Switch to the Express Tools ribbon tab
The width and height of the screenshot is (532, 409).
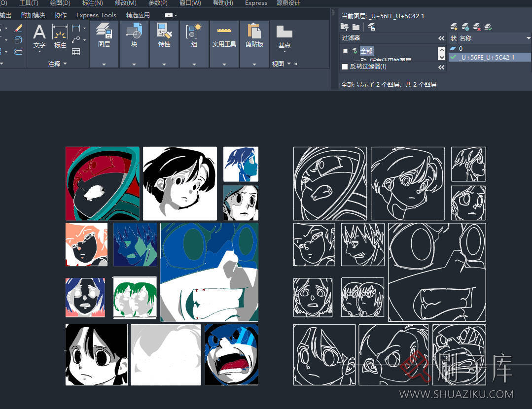(x=96, y=15)
